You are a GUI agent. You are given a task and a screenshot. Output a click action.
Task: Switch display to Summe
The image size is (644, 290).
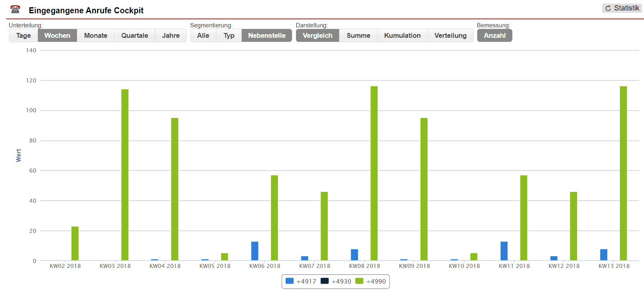(x=358, y=35)
